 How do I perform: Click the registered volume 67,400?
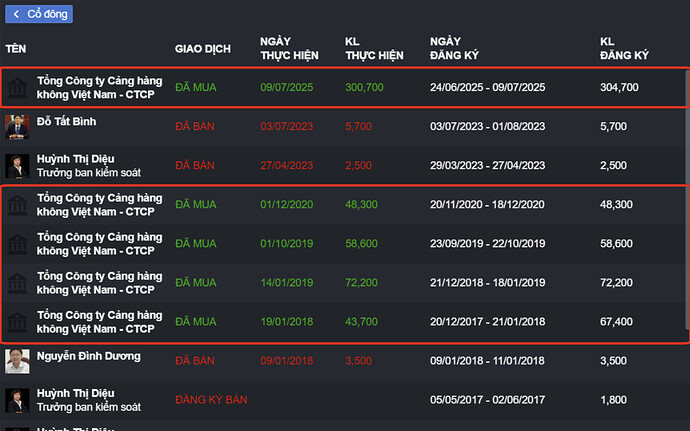(x=616, y=322)
